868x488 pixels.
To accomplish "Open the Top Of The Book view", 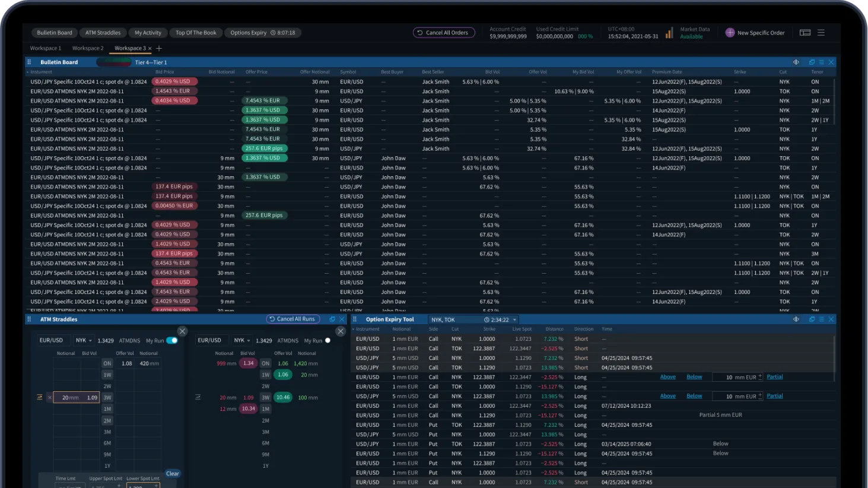I will click(196, 33).
